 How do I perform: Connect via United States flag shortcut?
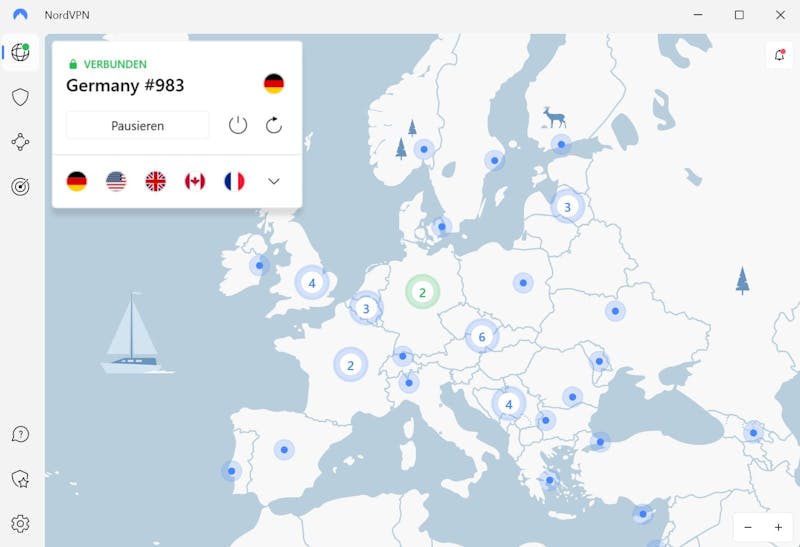coord(116,181)
